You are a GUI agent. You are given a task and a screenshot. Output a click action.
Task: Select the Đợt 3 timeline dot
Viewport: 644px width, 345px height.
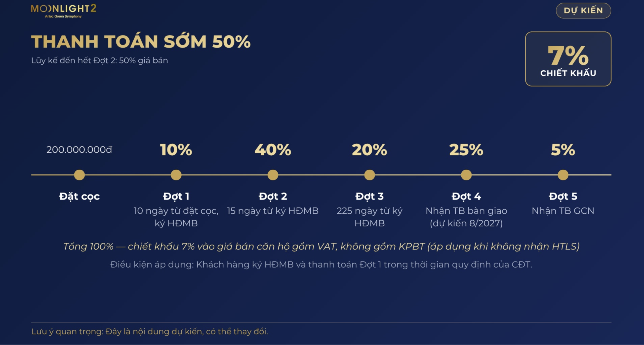coord(370,175)
